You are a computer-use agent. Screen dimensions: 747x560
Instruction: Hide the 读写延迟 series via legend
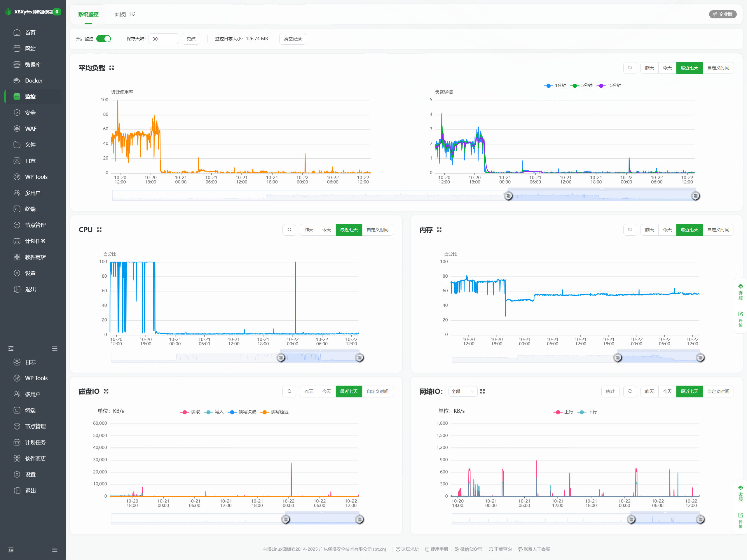(275, 412)
